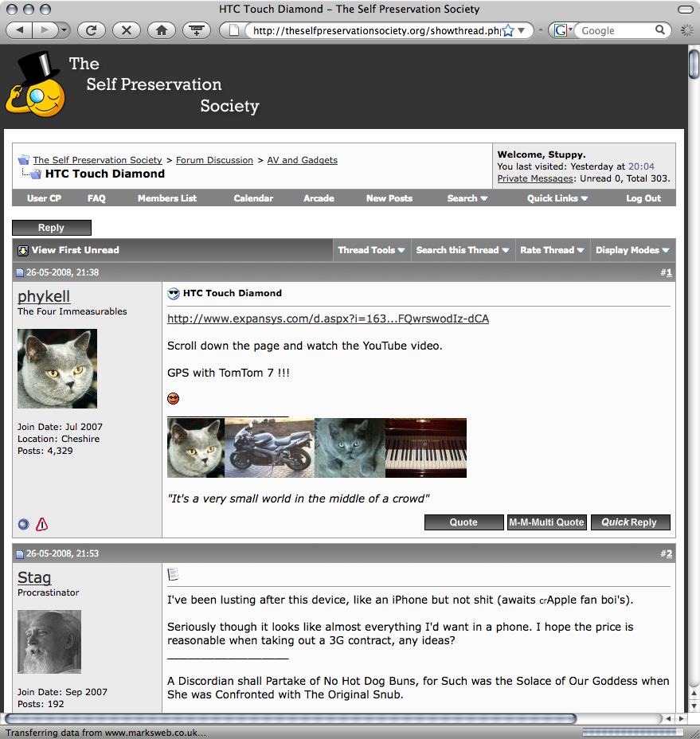Expand the Search dropdown in the navbar
700x739 pixels.
[x=467, y=198]
